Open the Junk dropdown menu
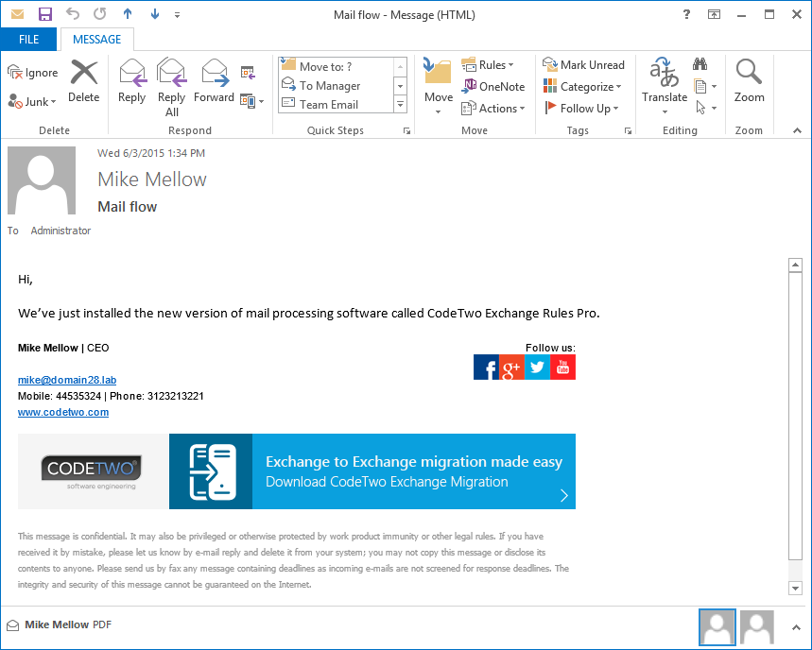Viewport: 812px width, 650px height. (32, 101)
